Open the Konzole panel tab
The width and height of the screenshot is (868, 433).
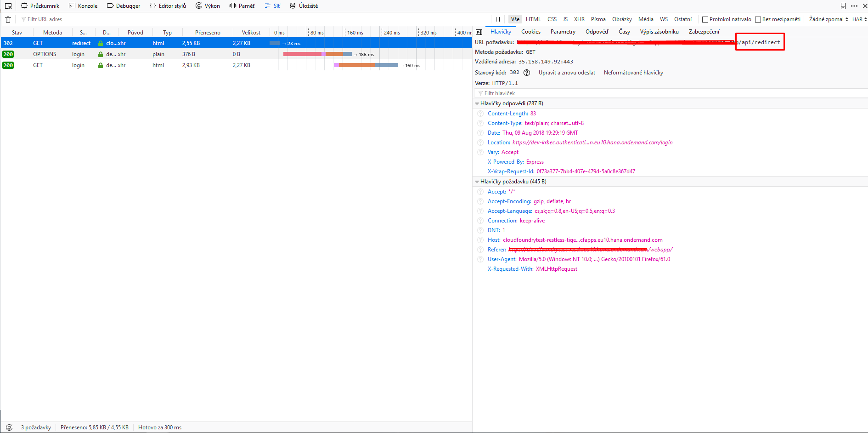(x=83, y=6)
